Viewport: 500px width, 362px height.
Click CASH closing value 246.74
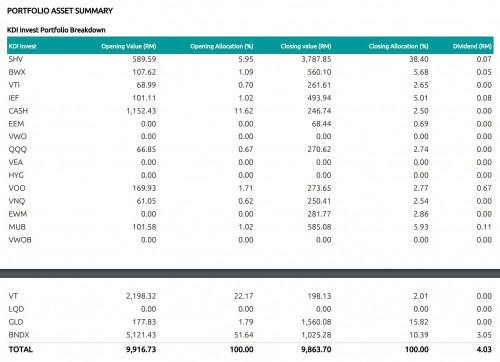click(319, 111)
